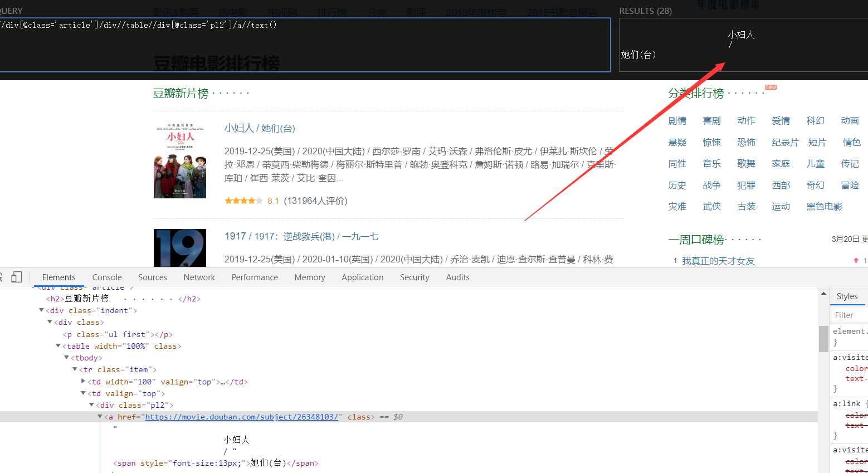
Task: Open the 灾难 category ranking
Action: [x=677, y=207]
